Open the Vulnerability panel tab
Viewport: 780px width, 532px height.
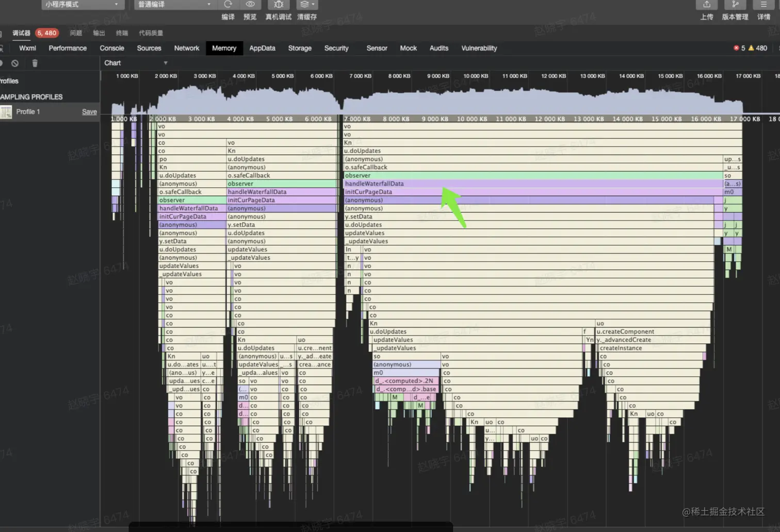point(479,48)
